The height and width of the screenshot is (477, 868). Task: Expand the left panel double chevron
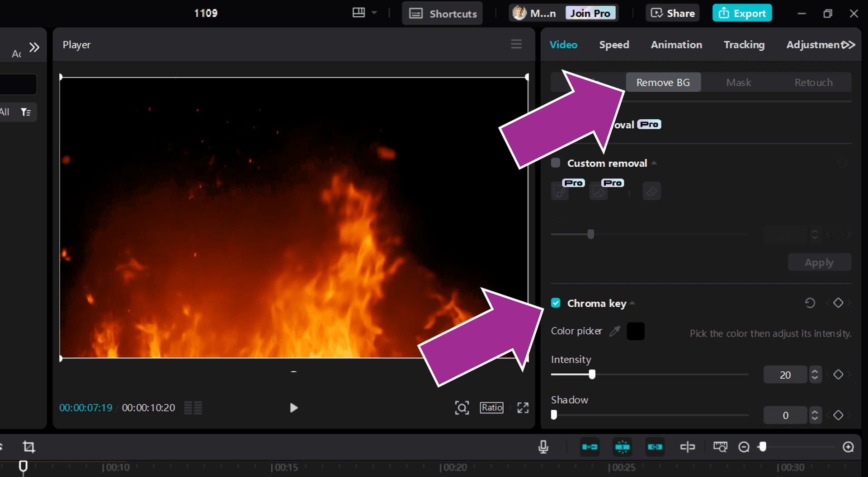coord(34,47)
